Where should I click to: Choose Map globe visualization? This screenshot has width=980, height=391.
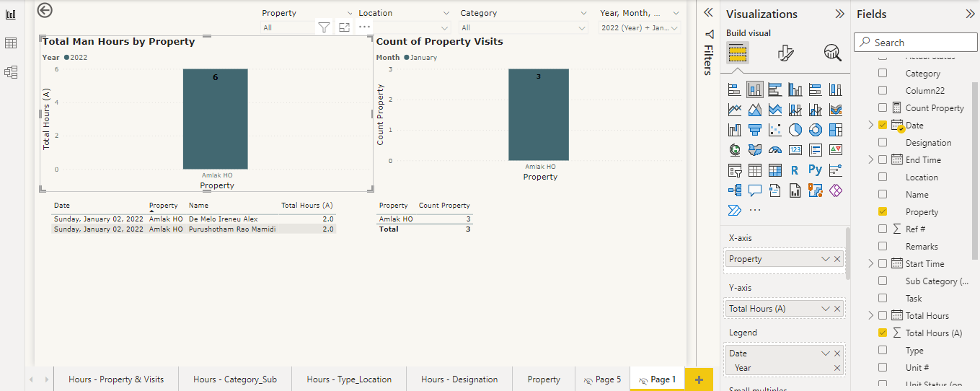(735, 150)
